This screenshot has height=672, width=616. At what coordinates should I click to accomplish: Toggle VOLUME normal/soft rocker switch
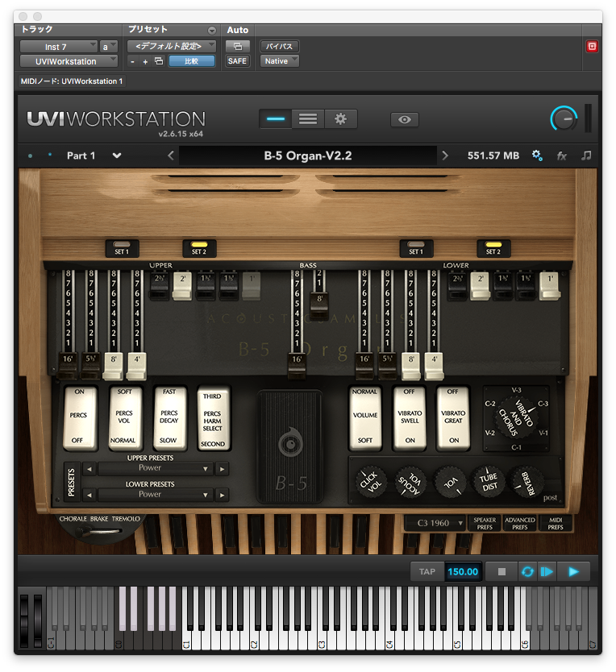coord(365,418)
